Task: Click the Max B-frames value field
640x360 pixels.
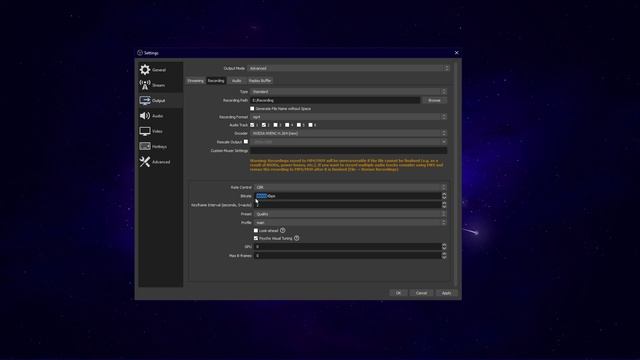Action: [x=348, y=256]
